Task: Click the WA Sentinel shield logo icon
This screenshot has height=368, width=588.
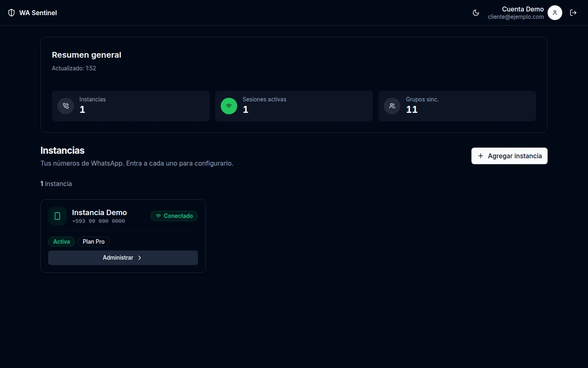Action: point(11,13)
